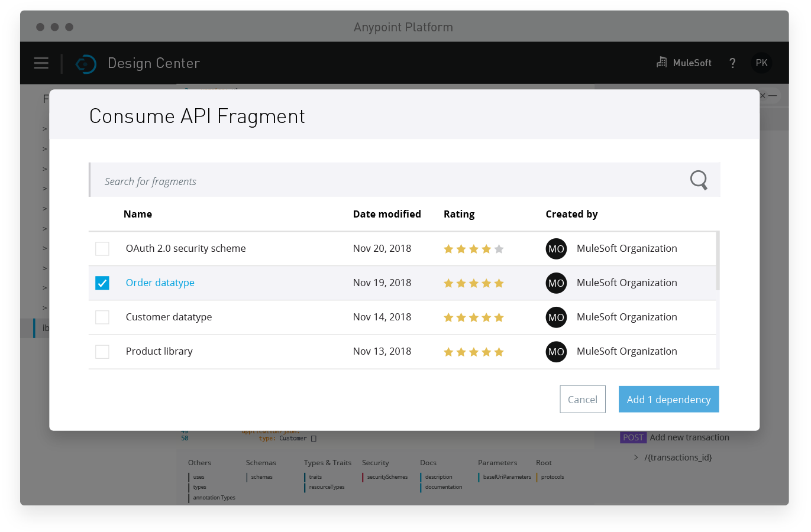Set the Customer datatype star rating
811x532 pixels.
(473, 317)
